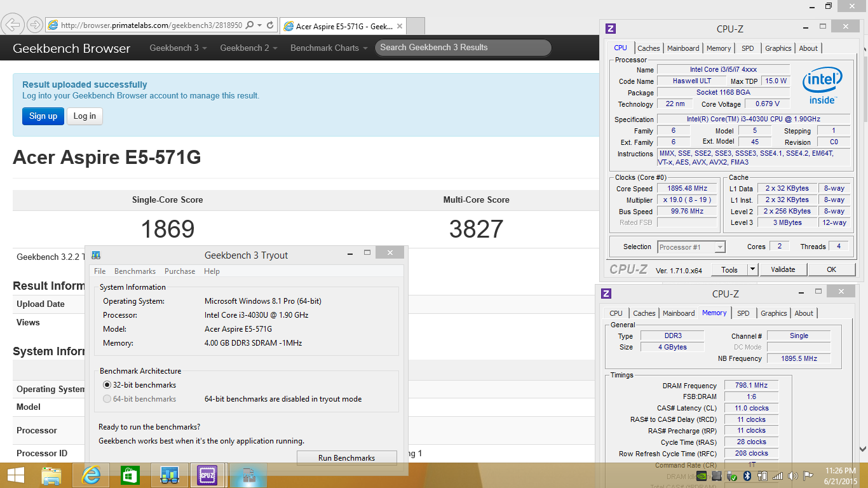The height and width of the screenshot is (488, 868).
Task: Click the OK button in CPU-Z
Action: tap(831, 269)
